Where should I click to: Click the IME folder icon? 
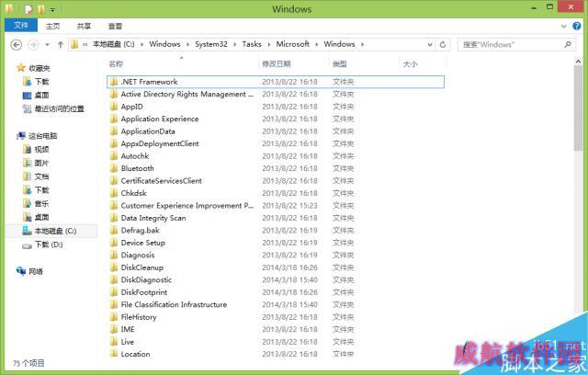point(114,329)
